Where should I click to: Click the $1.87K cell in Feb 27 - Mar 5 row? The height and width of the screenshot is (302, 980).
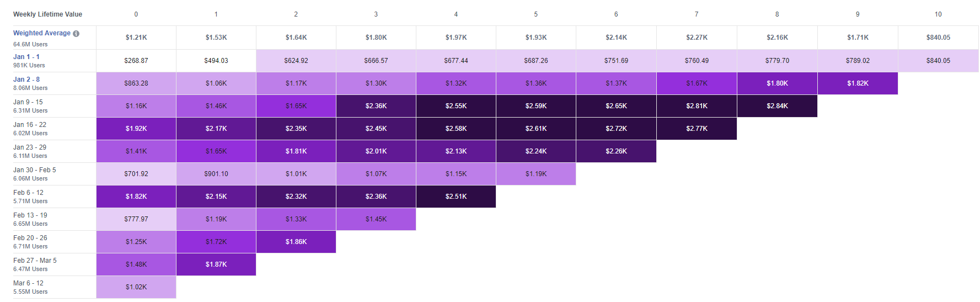pos(216,264)
